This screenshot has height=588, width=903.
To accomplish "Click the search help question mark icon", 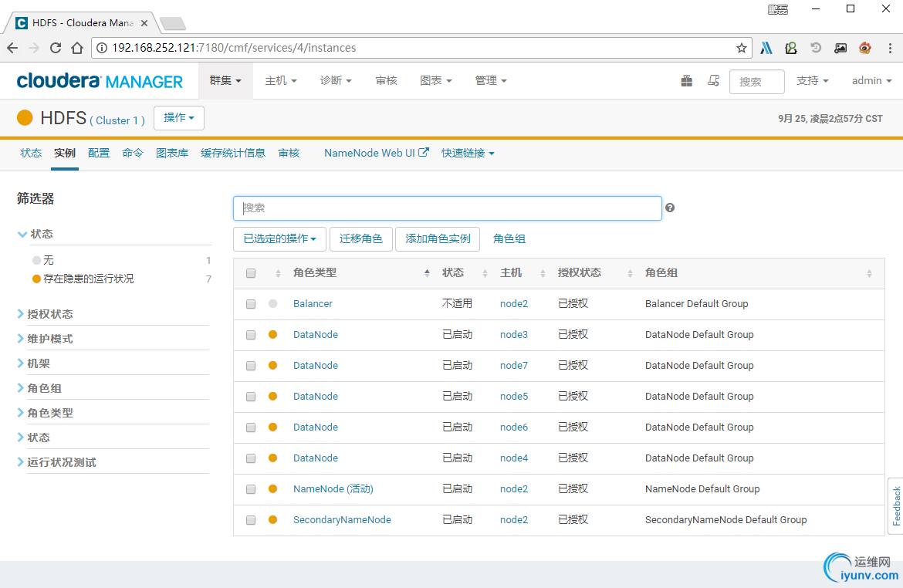I will click(670, 208).
